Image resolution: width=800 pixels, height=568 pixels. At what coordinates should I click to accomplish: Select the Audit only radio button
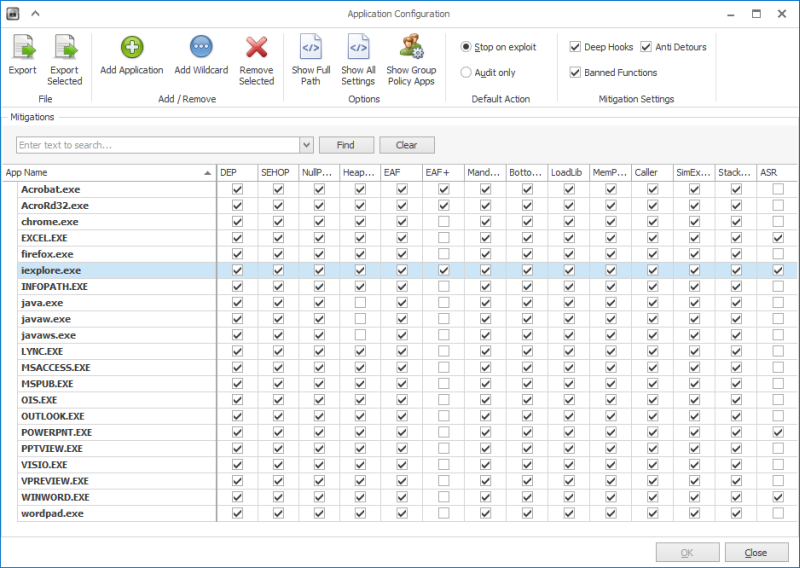click(466, 73)
